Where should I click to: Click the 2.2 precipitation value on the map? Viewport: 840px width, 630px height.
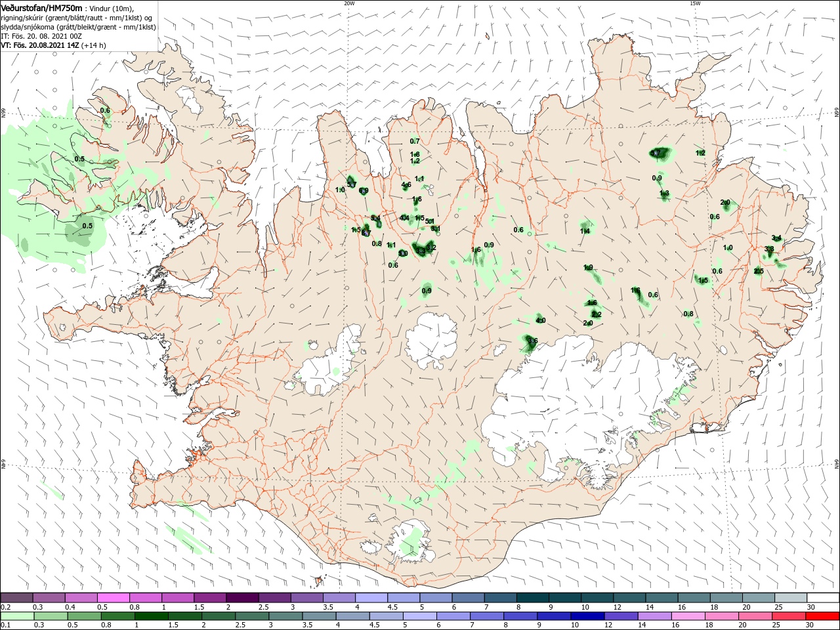(597, 314)
